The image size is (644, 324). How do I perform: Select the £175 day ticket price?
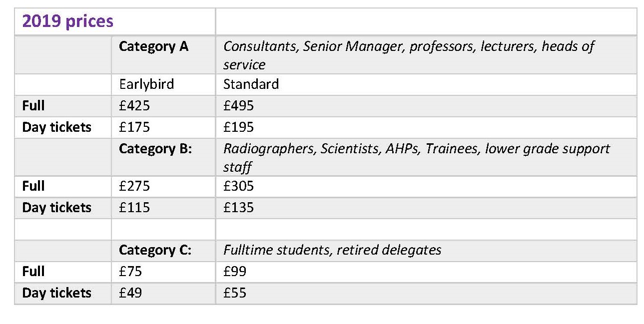point(134,127)
